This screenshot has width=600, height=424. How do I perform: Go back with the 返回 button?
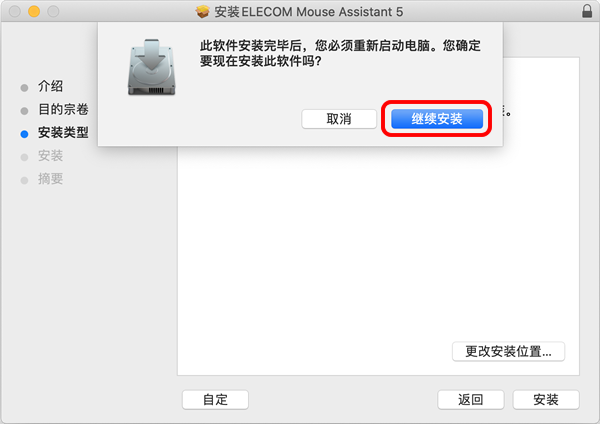(x=471, y=400)
